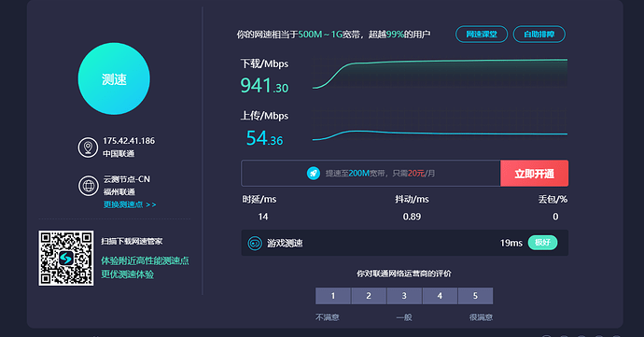
Task: Click the 更优测速体验 text
Action: tap(127, 274)
